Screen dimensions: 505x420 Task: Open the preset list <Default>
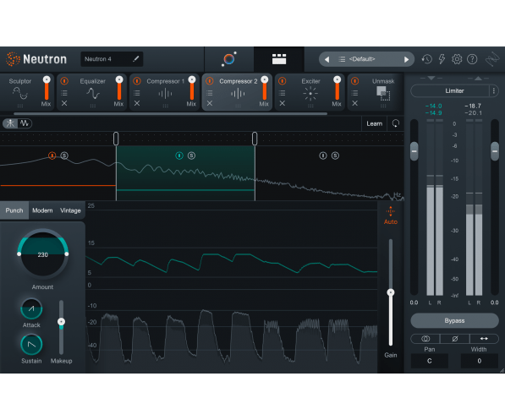pyautogui.click(x=362, y=59)
